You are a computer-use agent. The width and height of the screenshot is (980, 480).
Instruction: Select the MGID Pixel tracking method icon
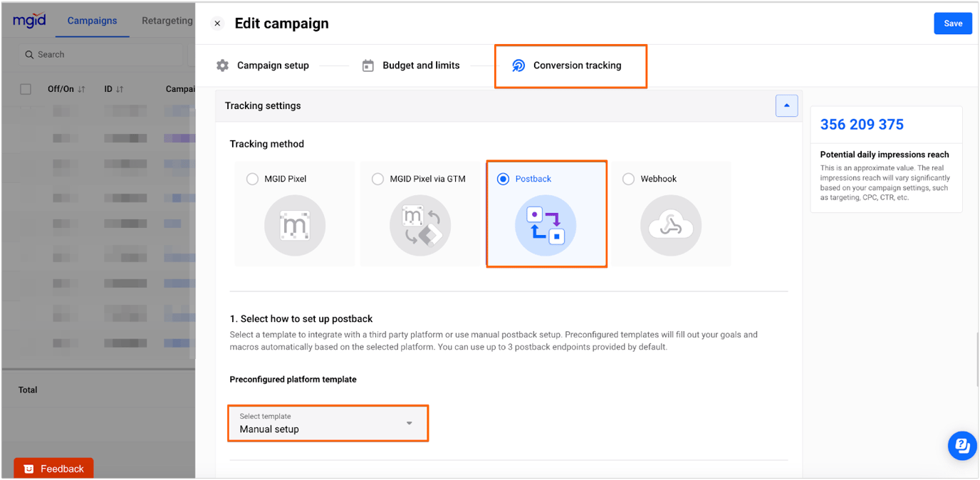294,225
